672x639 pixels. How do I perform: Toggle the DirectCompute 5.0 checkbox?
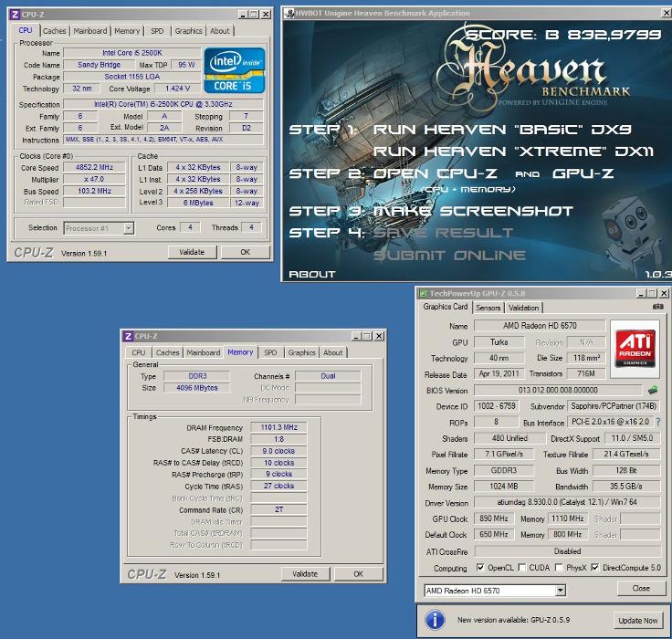[x=595, y=568]
